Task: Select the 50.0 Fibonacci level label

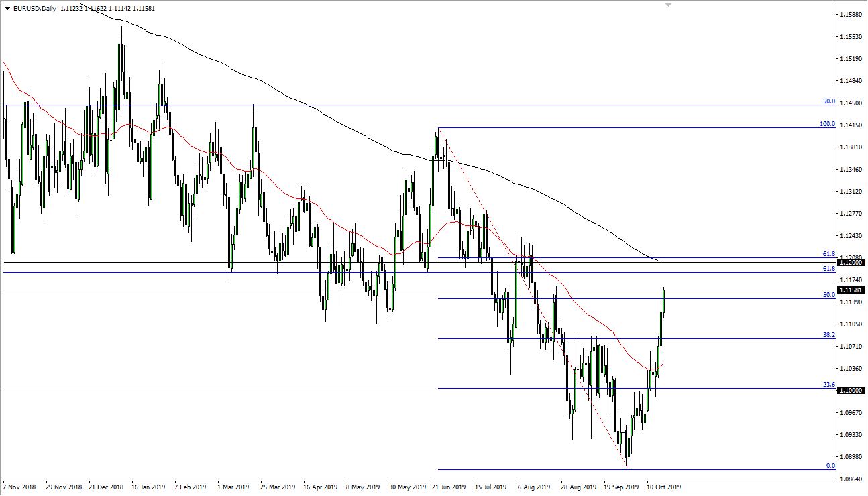Action: [x=830, y=295]
